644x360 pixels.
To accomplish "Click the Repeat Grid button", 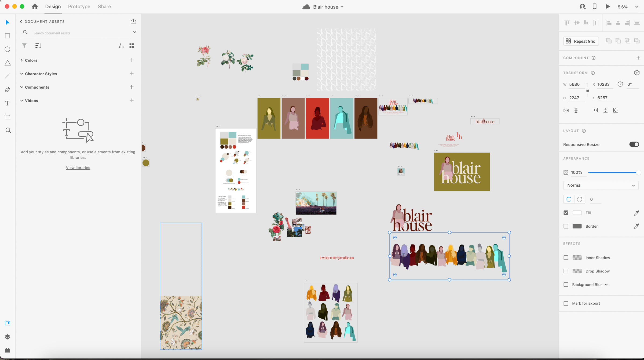I will tap(581, 41).
